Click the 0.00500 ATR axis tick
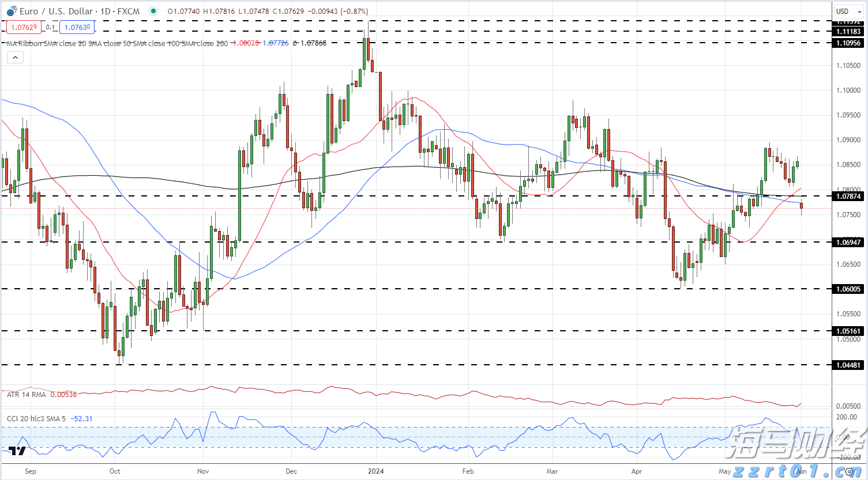868x480 pixels. click(848, 406)
